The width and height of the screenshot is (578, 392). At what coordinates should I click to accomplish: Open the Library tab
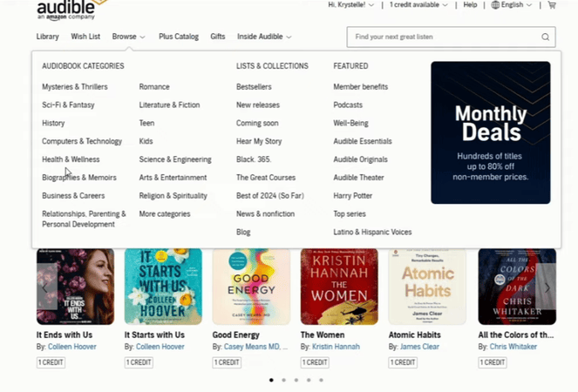click(x=48, y=37)
